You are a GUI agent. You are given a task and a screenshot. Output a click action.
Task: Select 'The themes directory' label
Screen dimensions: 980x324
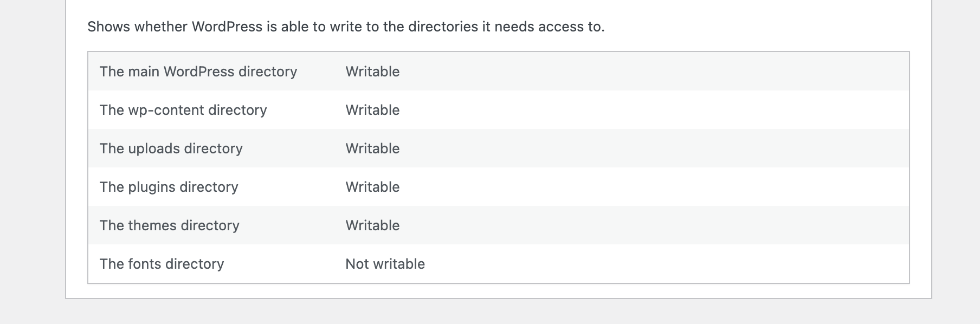pos(170,225)
